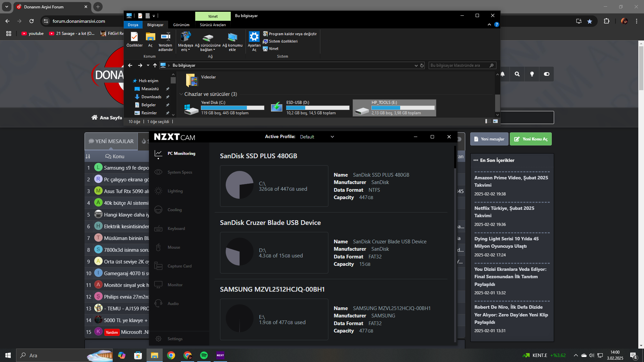The width and height of the screenshot is (644, 362).
Task: Select the System Specs sidebar icon
Action: (x=158, y=172)
